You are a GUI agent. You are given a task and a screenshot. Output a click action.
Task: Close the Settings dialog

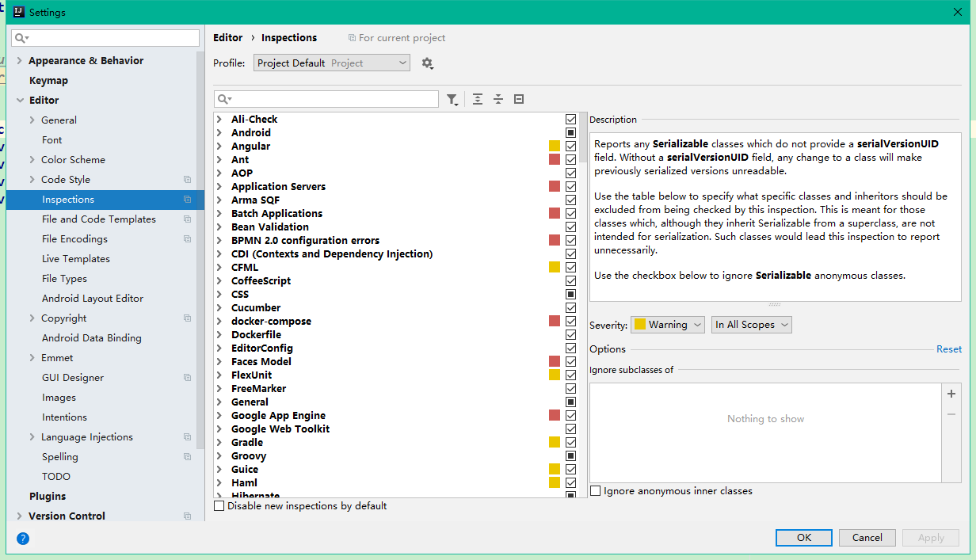coord(958,12)
